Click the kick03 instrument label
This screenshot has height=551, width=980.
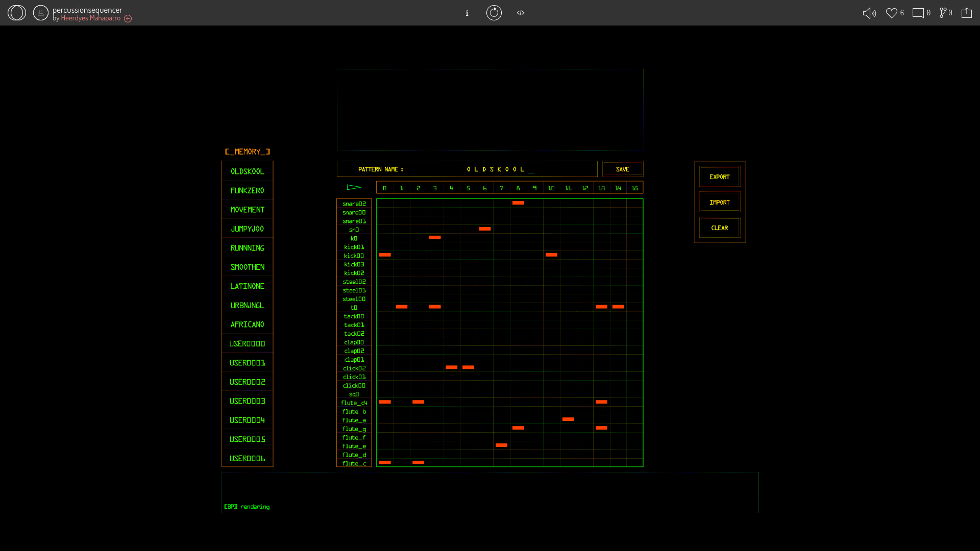click(x=354, y=264)
